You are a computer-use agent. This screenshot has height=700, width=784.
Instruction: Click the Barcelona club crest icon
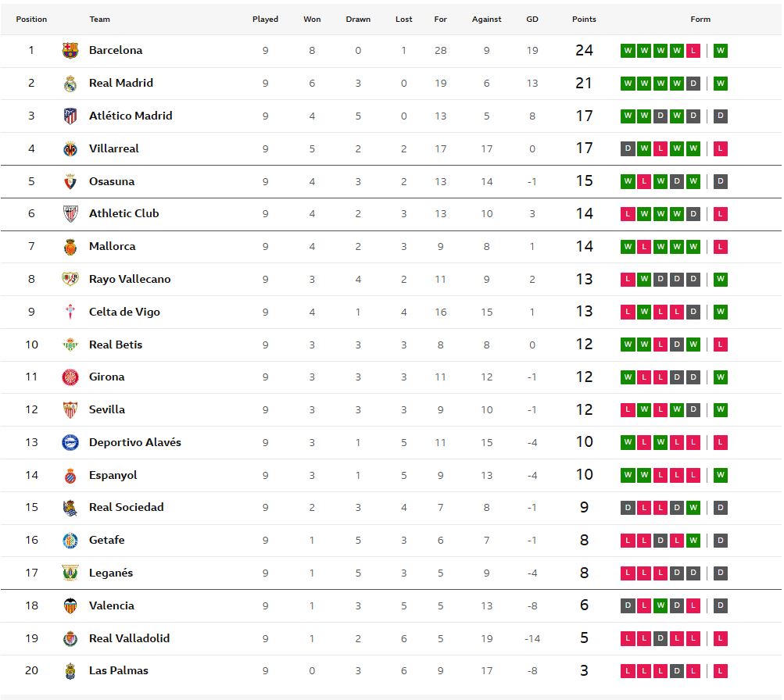pyautogui.click(x=70, y=51)
